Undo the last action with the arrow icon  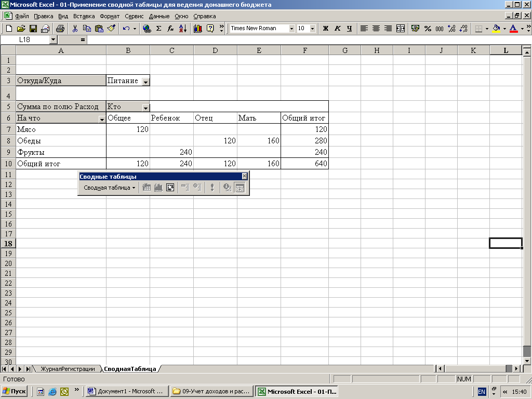[x=126, y=29]
